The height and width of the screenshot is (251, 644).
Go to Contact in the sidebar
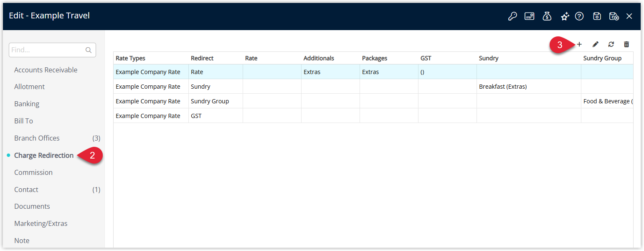[x=26, y=190]
